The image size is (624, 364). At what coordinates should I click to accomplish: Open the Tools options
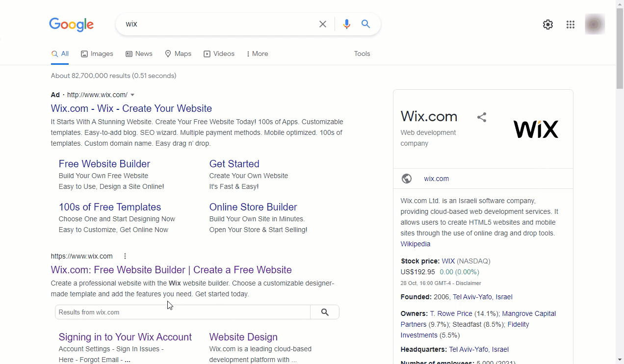(x=362, y=54)
